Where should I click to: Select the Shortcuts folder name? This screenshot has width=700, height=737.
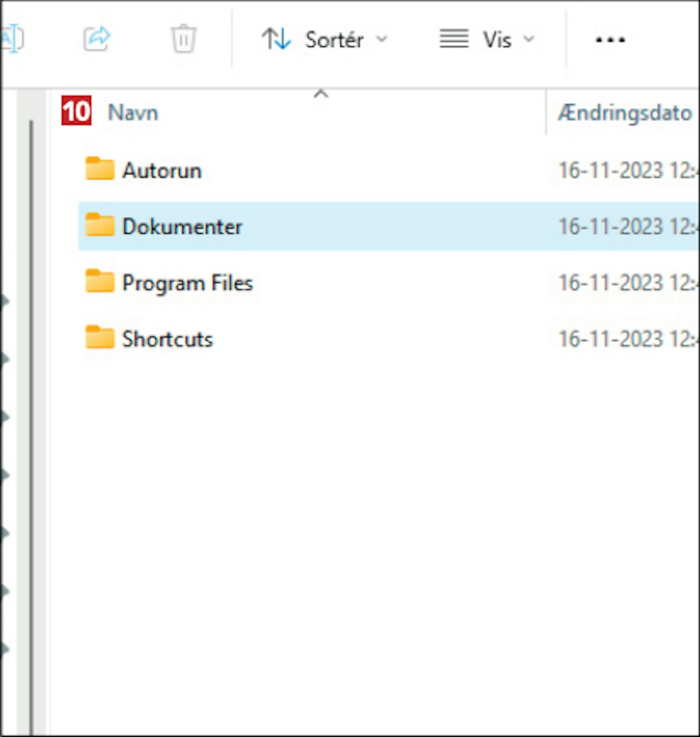168,339
